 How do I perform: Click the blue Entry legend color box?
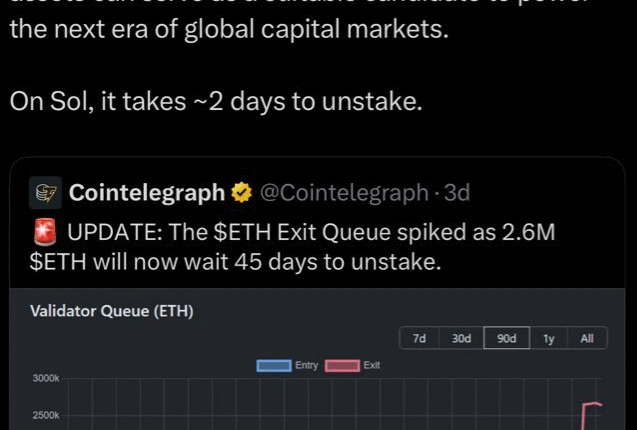(x=273, y=365)
